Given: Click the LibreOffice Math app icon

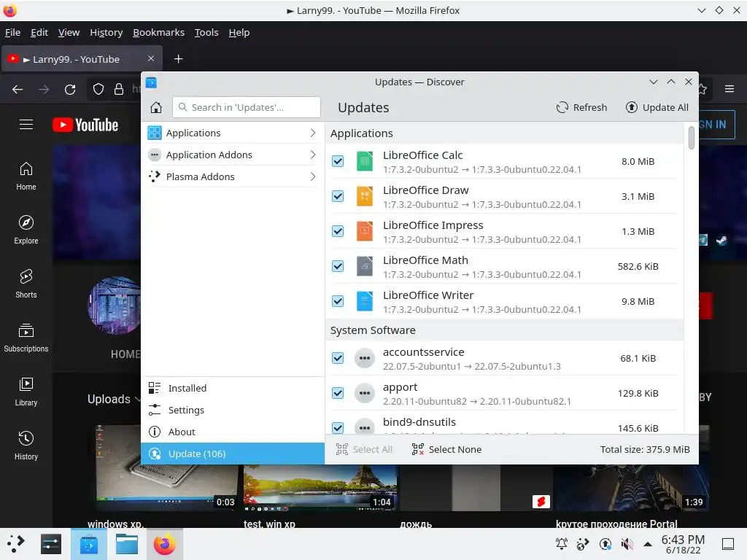Looking at the screenshot, I should (x=365, y=266).
